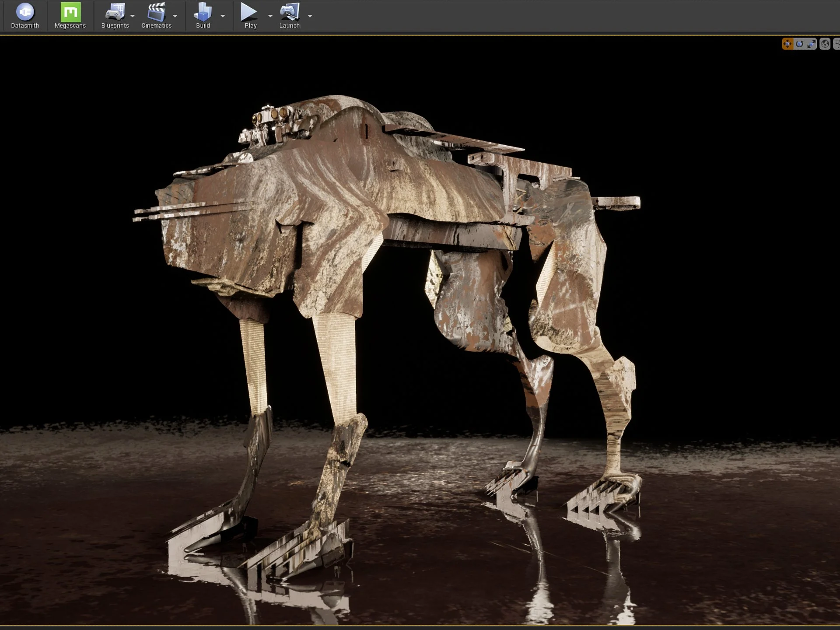This screenshot has height=630, width=840.
Task: Open the Cinematics clapperboard icon
Action: point(156,12)
